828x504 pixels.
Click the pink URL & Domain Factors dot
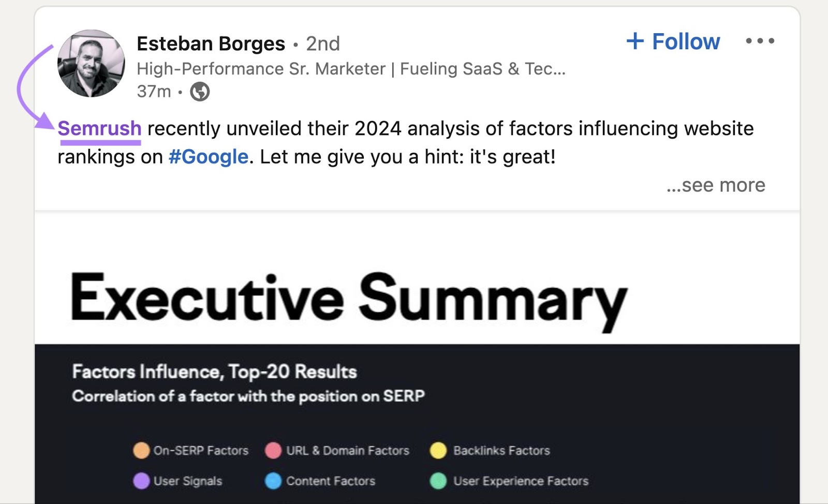click(271, 451)
